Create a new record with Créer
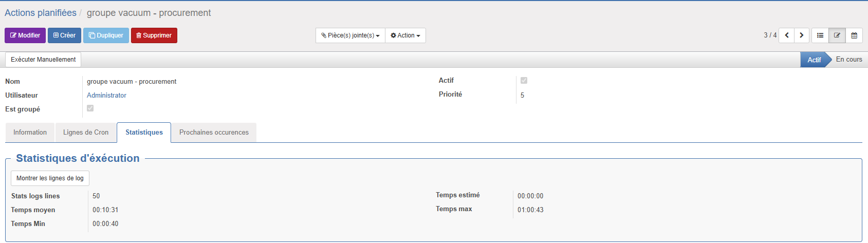 click(64, 35)
